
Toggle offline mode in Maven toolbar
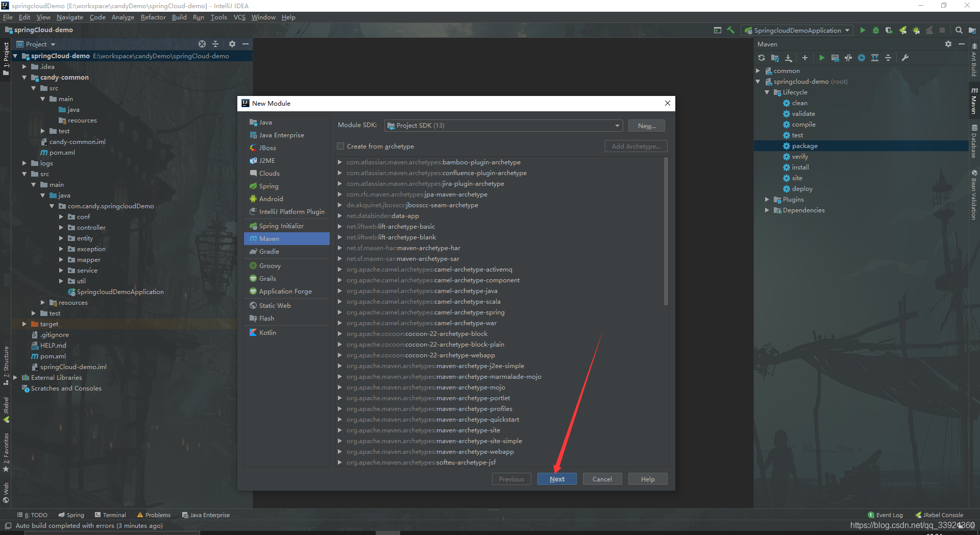848,58
